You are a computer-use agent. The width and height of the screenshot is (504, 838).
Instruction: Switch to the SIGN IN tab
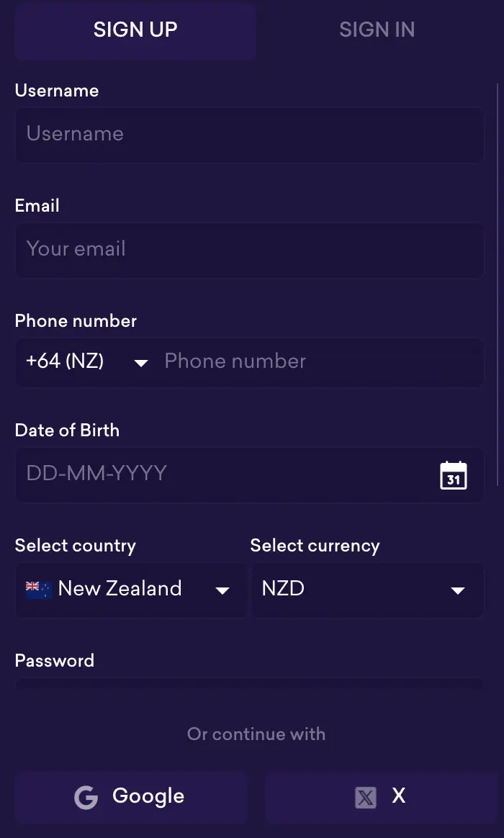coord(377,30)
